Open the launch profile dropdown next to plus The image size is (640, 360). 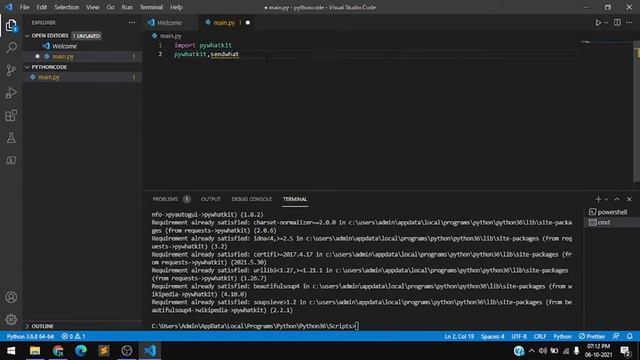click(x=606, y=199)
